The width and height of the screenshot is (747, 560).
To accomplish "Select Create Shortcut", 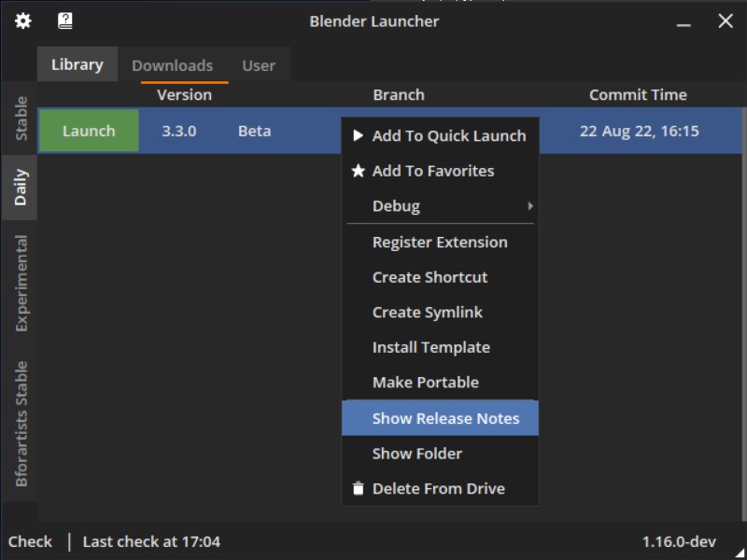I will coord(440,277).
